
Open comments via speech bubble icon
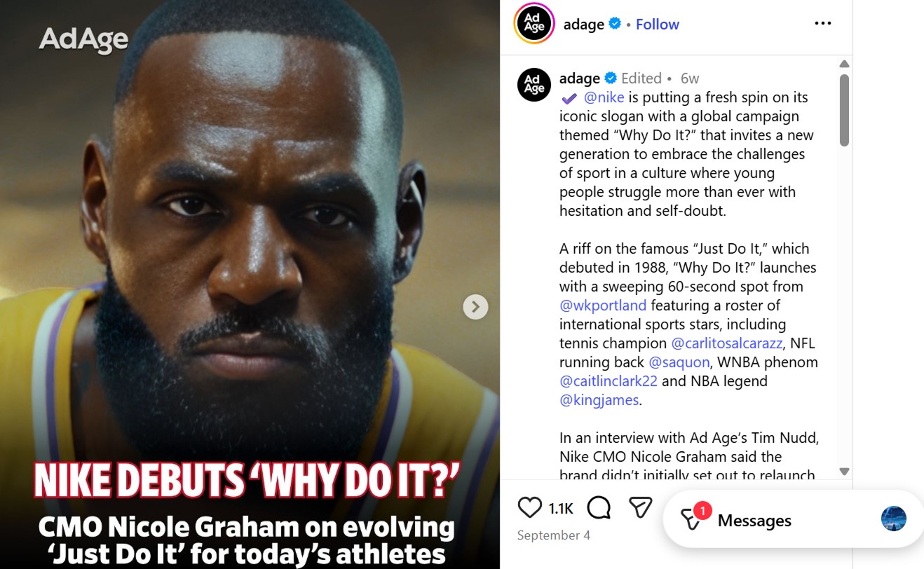point(599,507)
